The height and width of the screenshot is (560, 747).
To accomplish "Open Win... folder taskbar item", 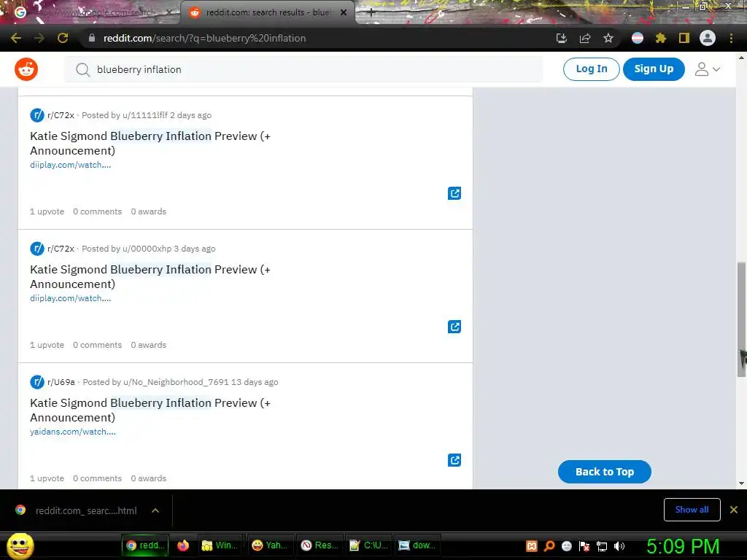I will point(220,545).
